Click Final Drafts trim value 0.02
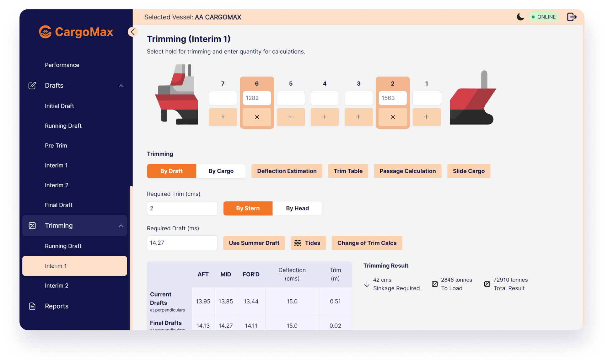608x364 pixels. (335, 326)
